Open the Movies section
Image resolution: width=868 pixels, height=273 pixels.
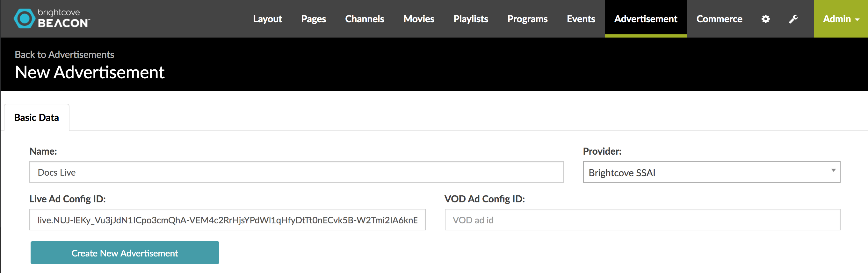[x=419, y=19]
